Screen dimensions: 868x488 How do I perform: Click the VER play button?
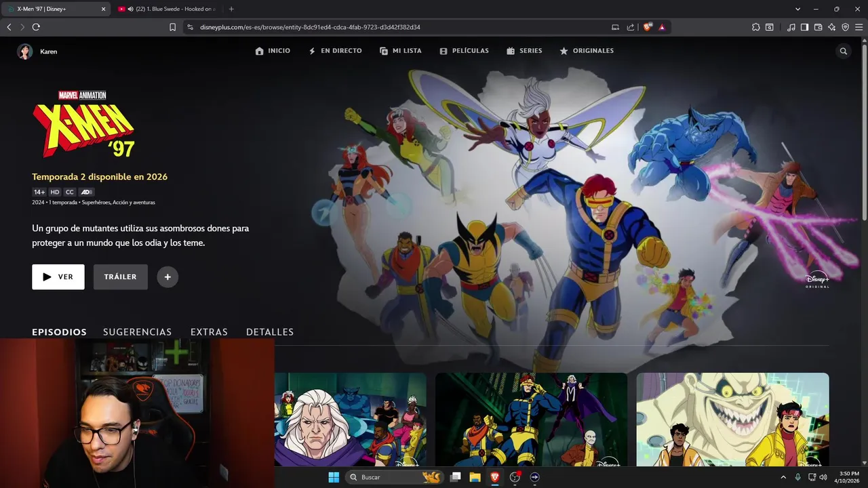(58, 277)
